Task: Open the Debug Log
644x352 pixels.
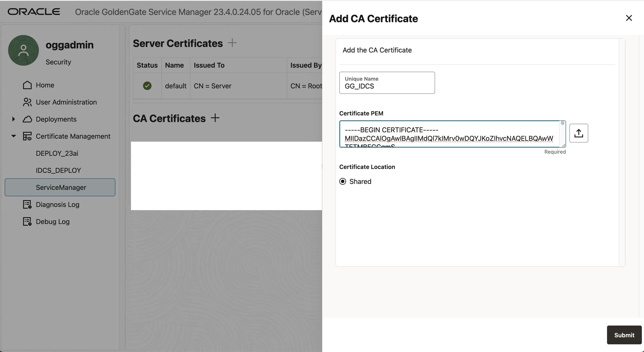Action: click(x=53, y=221)
